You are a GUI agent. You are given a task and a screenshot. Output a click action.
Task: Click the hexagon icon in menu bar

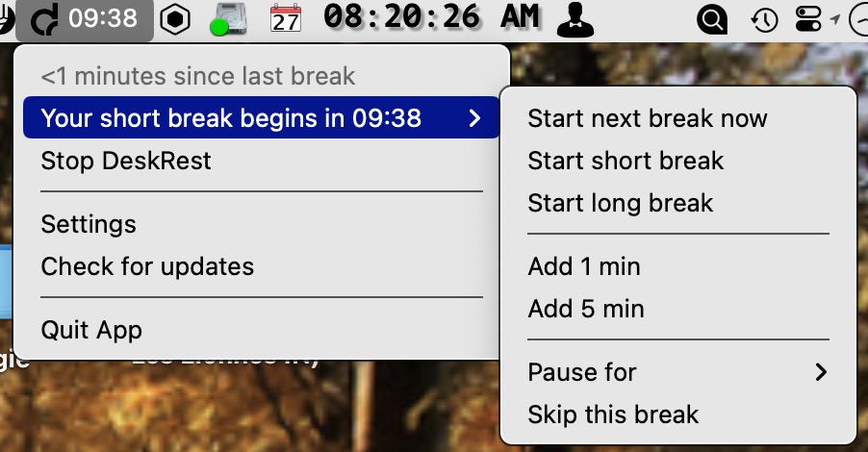coord(174,19)
